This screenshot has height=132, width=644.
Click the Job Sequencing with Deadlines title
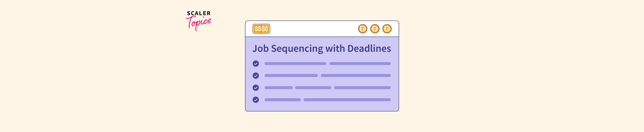pos(322,49)
